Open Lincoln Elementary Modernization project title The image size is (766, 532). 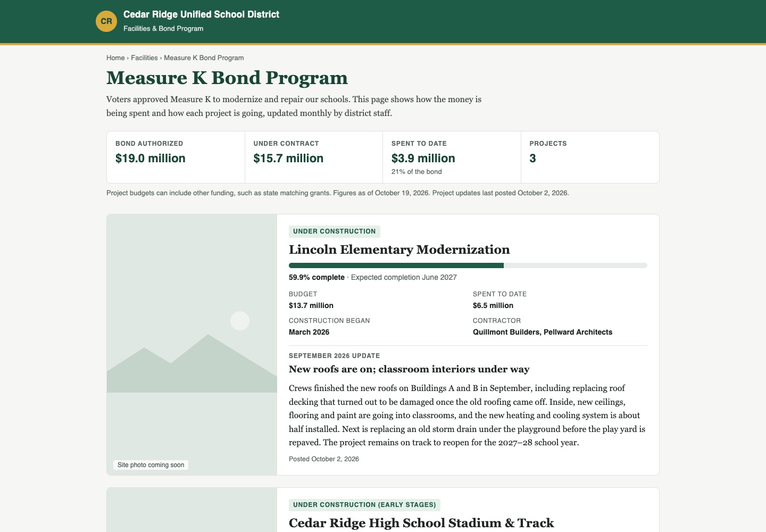pyautogui.click(x=399, y=250)
